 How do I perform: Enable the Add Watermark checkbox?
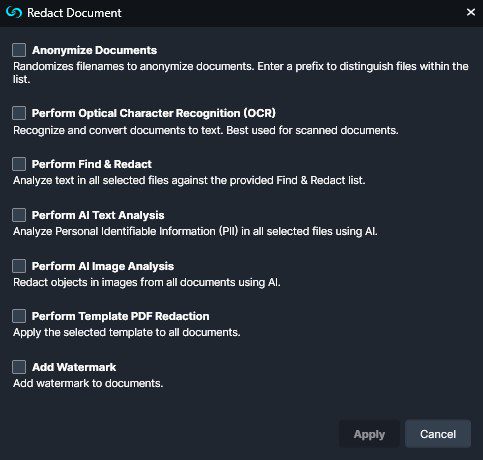click(19, 367)
